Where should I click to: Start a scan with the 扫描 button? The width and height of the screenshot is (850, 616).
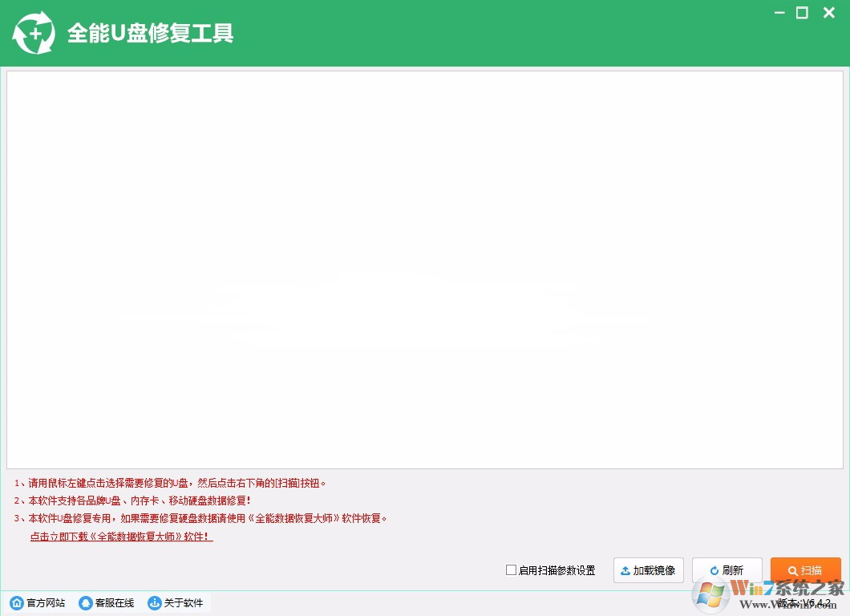(x=806, y=570)
